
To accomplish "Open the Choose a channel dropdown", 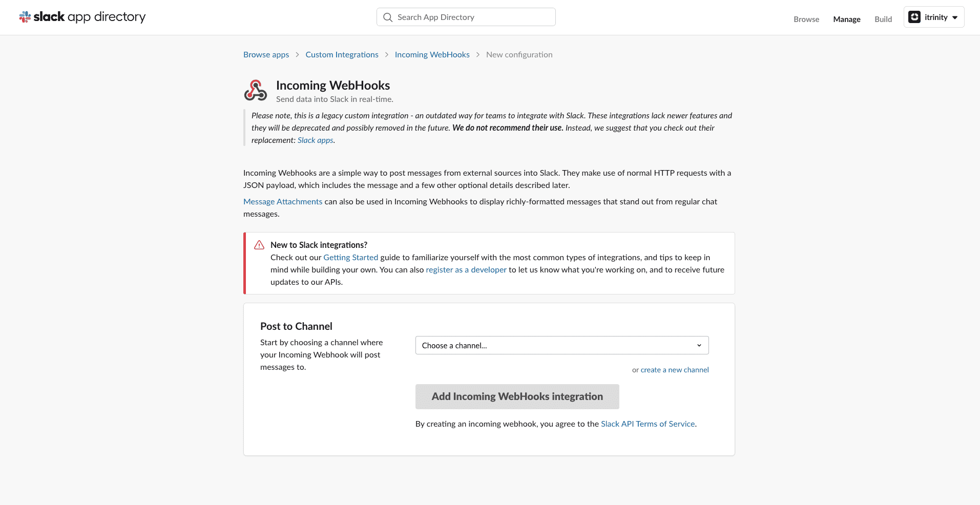I will pyautogui.click(x=561, y=345).
